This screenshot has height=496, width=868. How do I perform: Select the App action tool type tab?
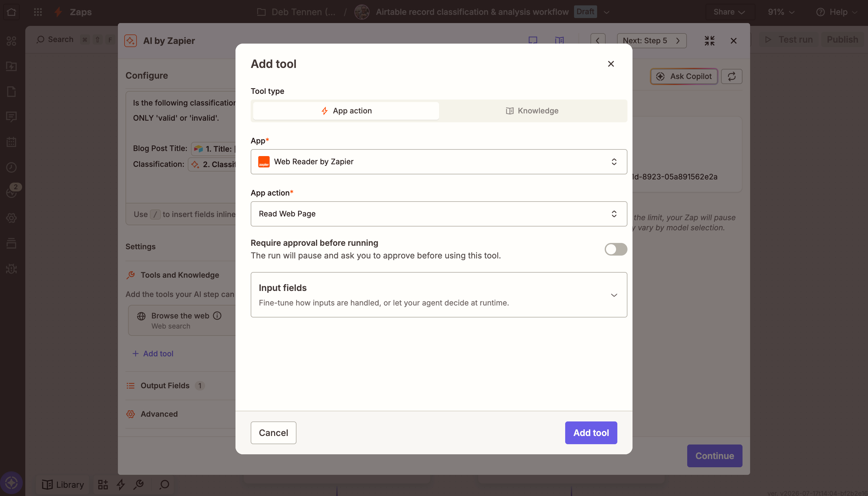[x=346, y=111]
